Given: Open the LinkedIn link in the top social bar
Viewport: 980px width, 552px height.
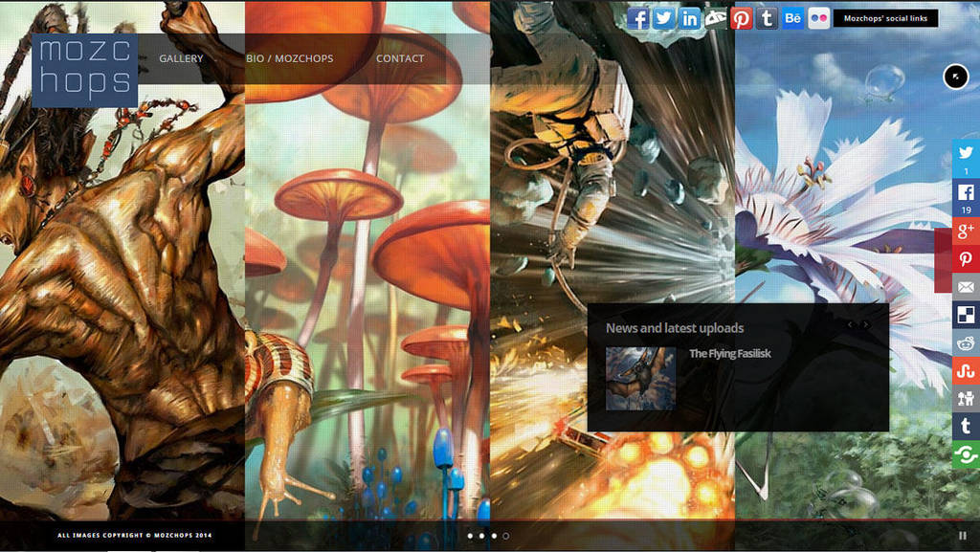Looking at the screenshot, I should click(689, 18).
